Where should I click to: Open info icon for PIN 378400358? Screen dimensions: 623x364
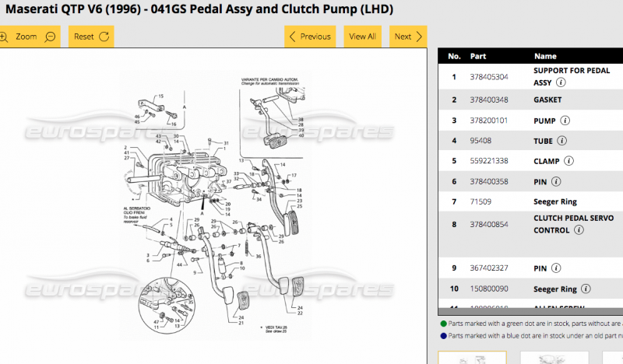point(556,182)
